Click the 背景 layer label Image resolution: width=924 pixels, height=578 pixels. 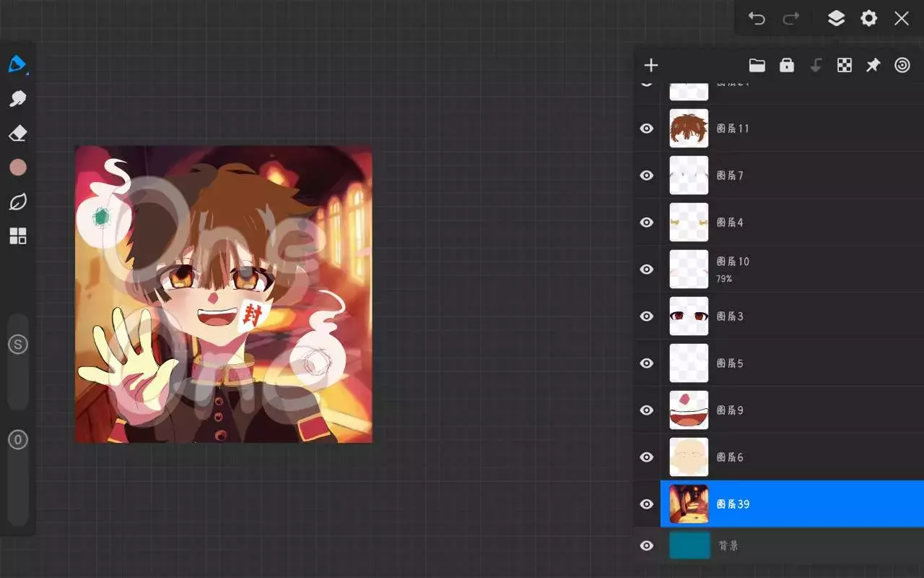pos(728,546)
